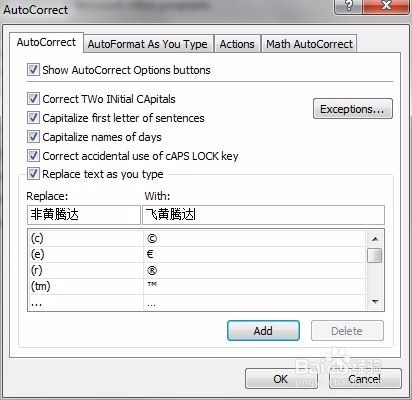Viewport: 412px width, 400px height.
Task: Select the (e) euro replacement row
Action: point(197,255)
